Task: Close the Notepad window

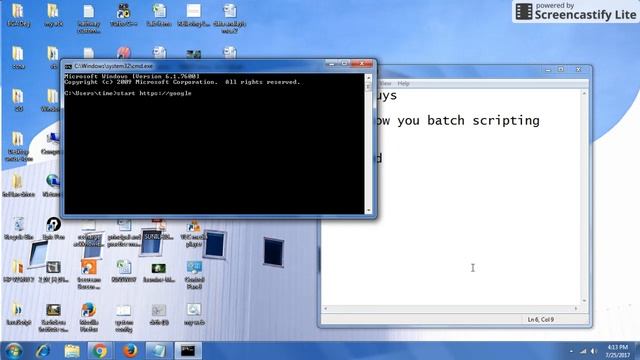Action: coord(578,70)
